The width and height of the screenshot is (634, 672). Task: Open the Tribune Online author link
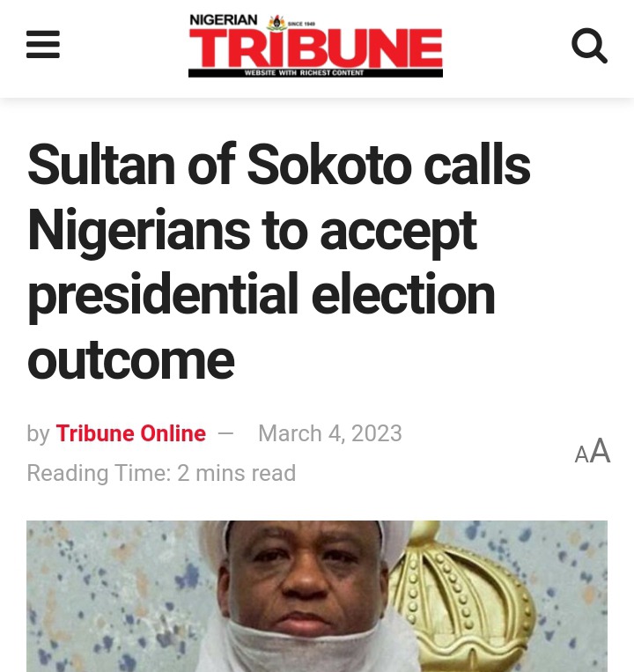[x=130, y=433]
